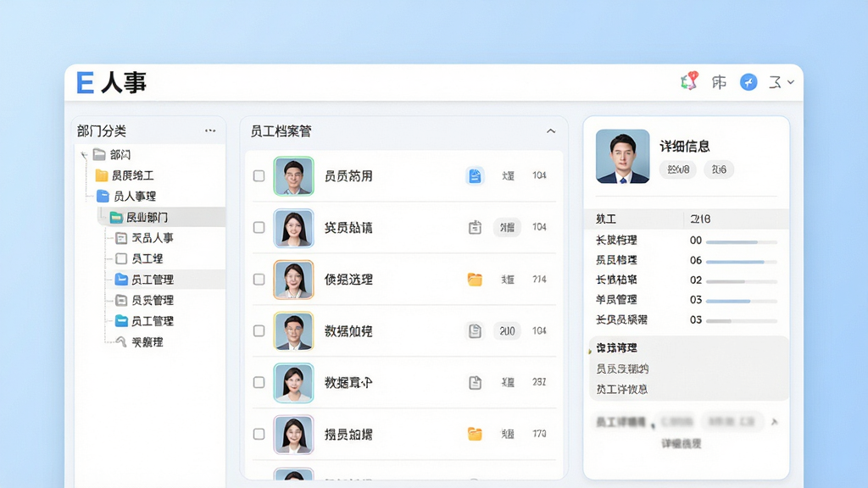Click the 敕工 table header row

687,219
